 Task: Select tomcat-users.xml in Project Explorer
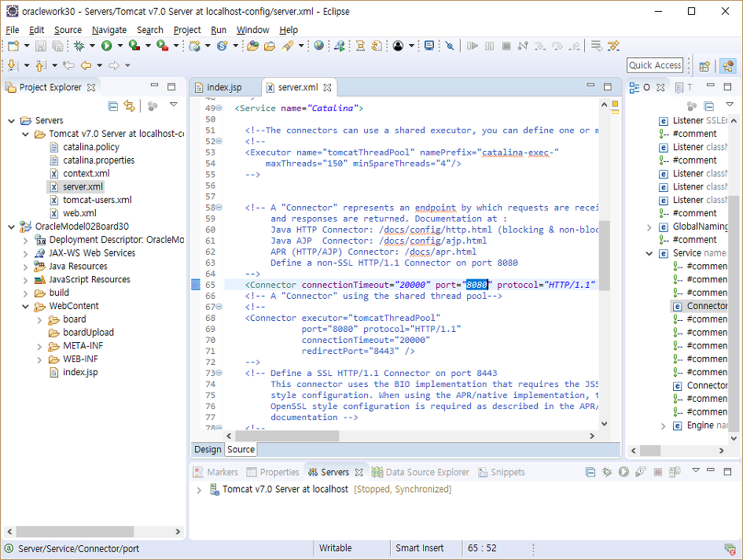point(97,200)
